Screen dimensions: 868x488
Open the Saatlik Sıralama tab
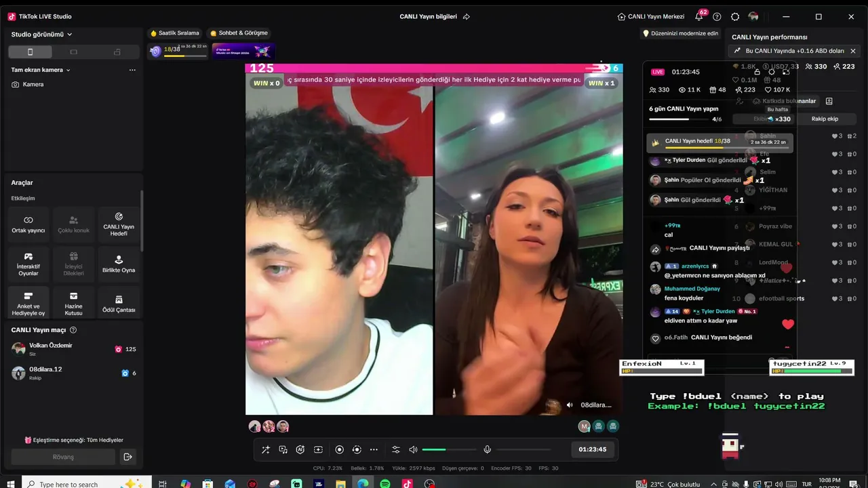(x=175, y=33)
